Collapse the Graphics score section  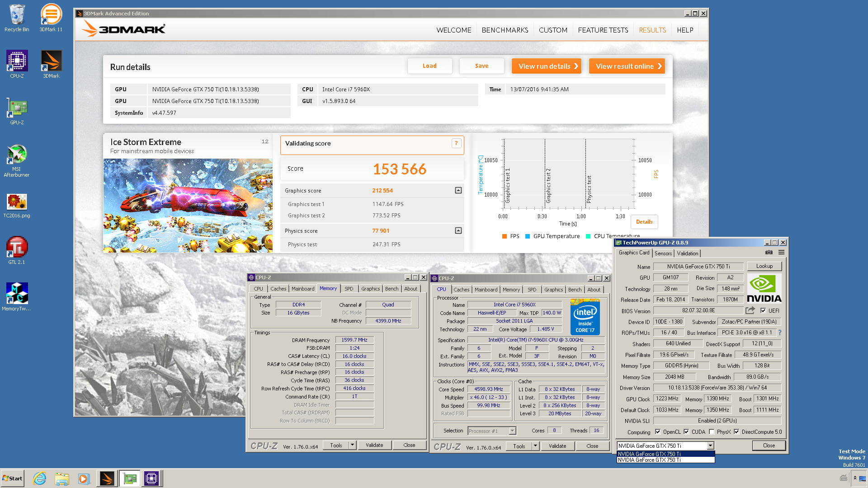[x=458, y=190]
